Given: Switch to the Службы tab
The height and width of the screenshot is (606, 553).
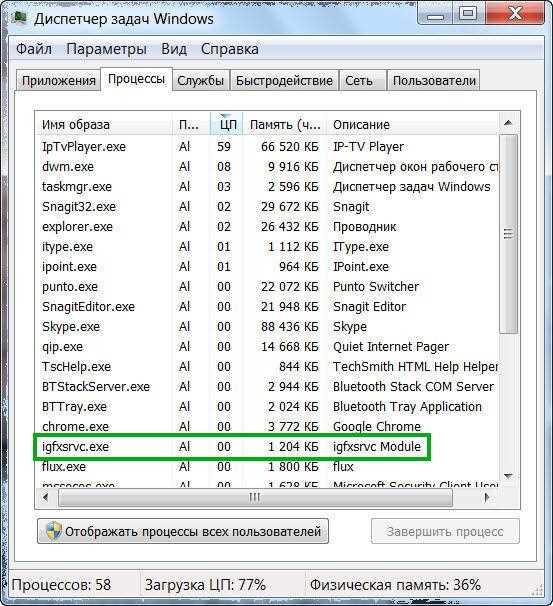Looking at the screenshot, I should [x=201, y=80].
